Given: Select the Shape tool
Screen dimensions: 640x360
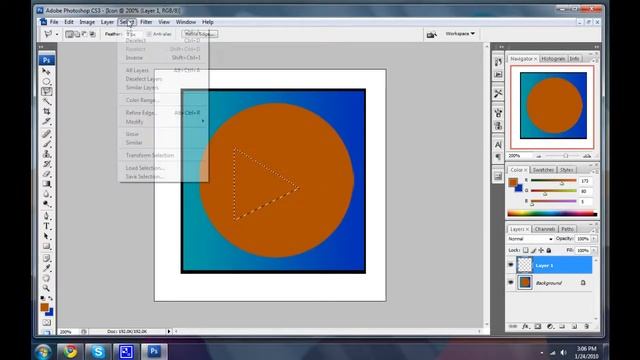Looking at the screenshot, I should tap(47, 246).
